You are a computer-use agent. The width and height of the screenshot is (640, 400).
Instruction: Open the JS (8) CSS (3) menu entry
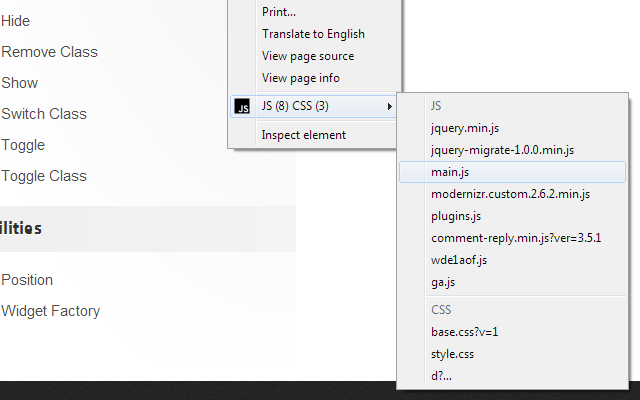tap(314, 107)
